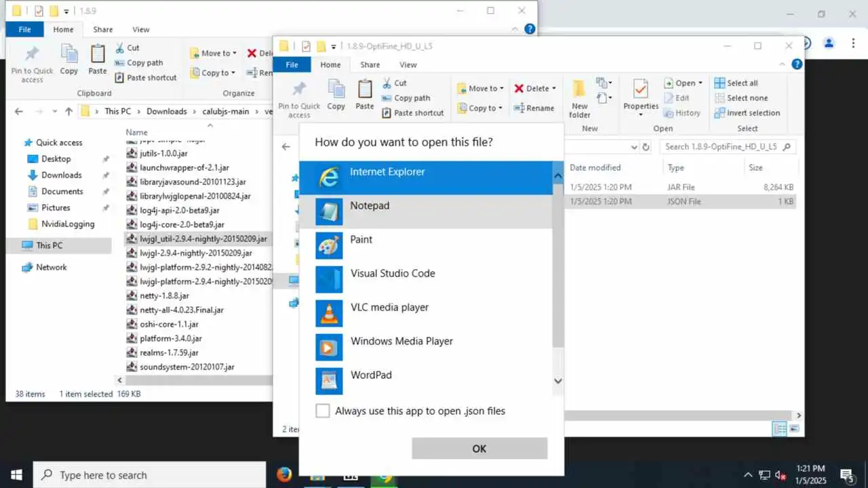Click Downloads in the 1.8.9 address bar

[x=166, y=111]
